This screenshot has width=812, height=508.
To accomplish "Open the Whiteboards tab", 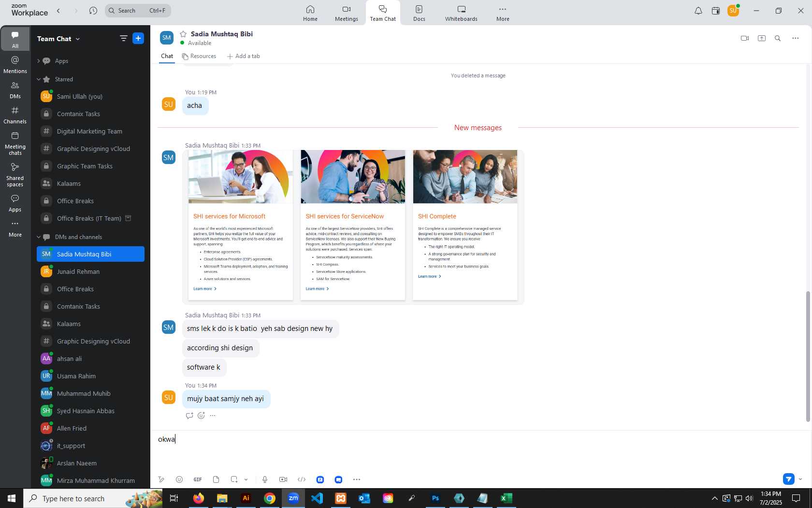I will pos(461,13).
